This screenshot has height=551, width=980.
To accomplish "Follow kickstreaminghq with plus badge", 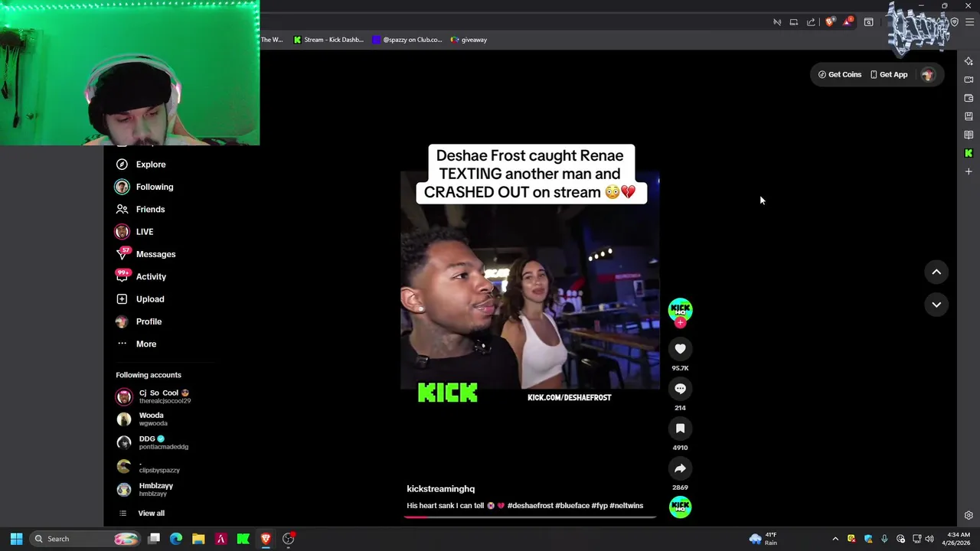I will tap(680, 323).
